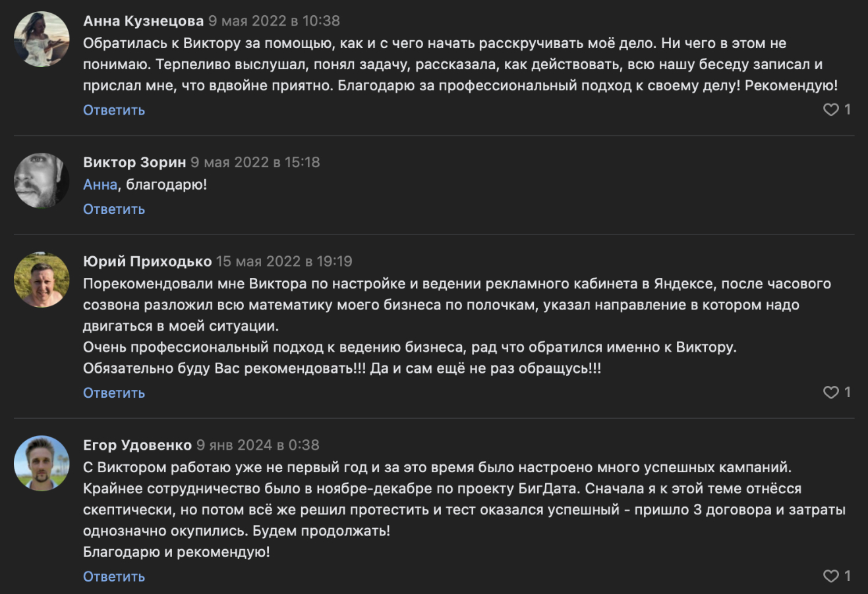The width and height of the screenshot is (868, 594).
Task: Like Егор Удовенко's comment with the heart
Action: (831, 576)
